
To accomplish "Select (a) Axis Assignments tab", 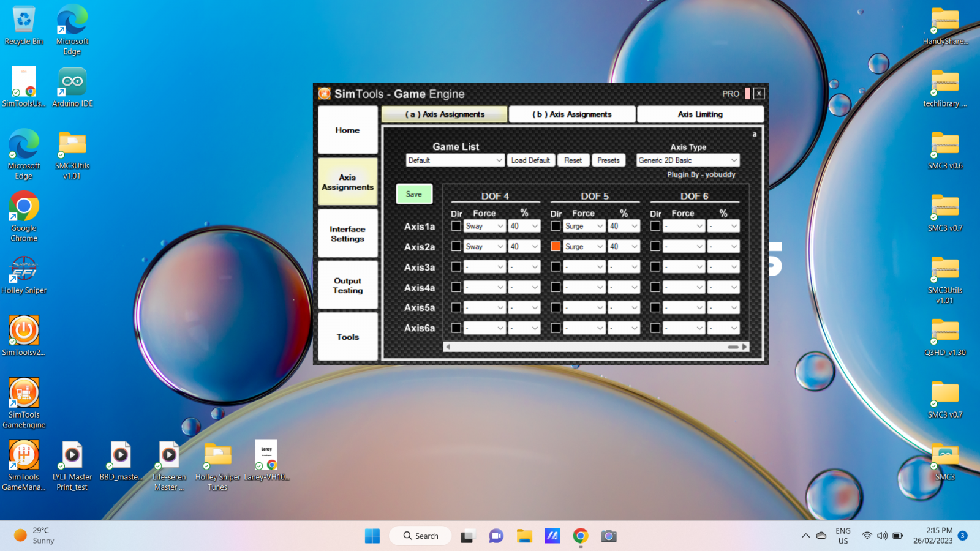I will [x=445, y=114].
